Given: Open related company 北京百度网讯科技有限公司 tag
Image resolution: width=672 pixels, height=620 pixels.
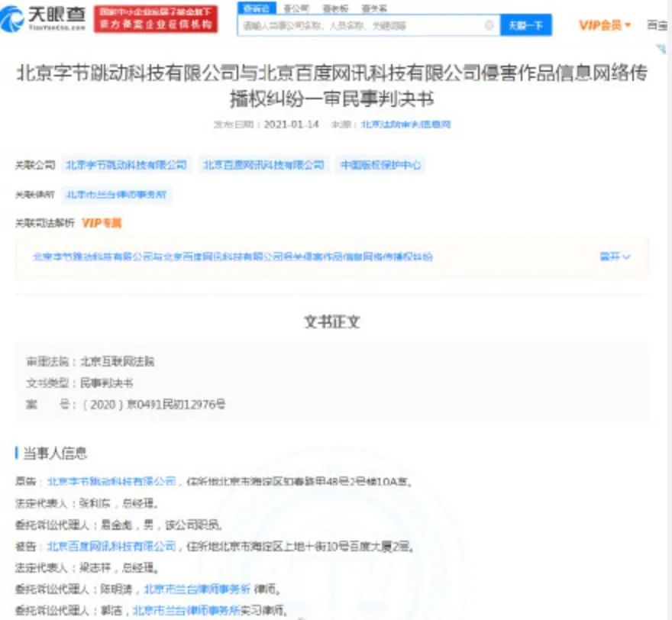Looking at the screenshot, I should tap(263, 165).
